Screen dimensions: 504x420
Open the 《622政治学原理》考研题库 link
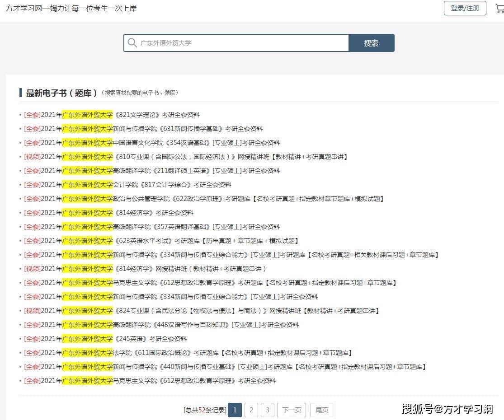(x=204, y=199)
